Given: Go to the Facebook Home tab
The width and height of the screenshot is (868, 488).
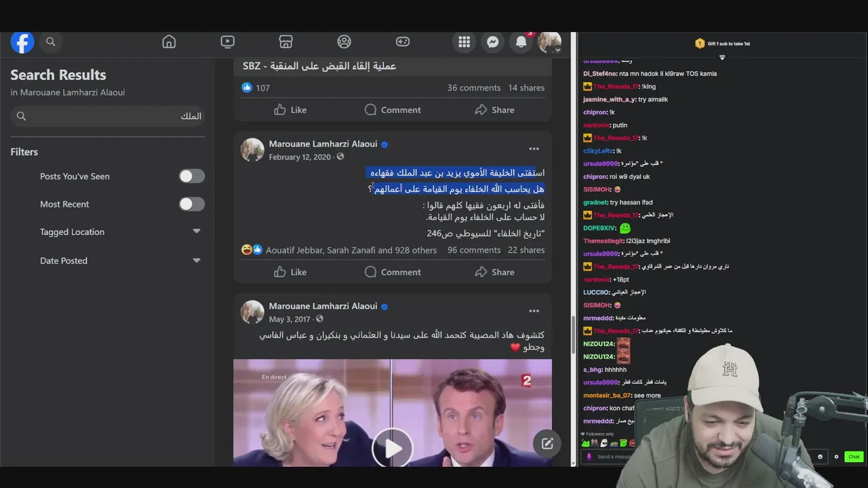Looking at the screenshot, I should tap(169, 42).
